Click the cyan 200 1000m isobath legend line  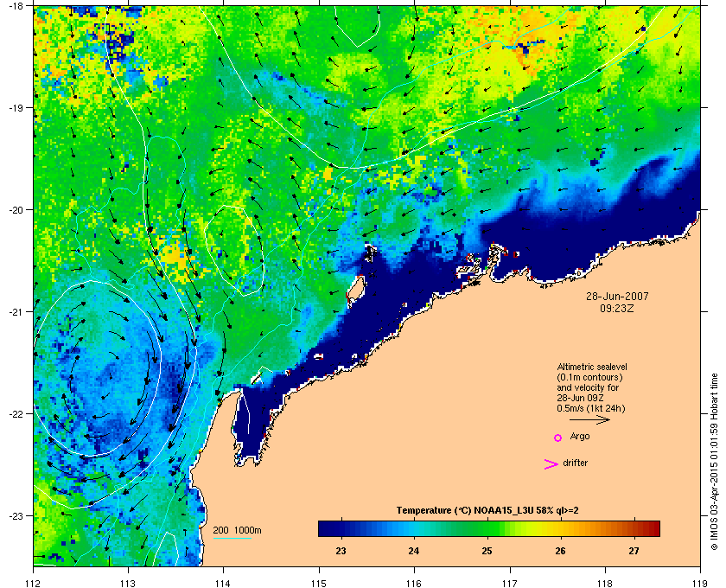[x=232, y=539]
